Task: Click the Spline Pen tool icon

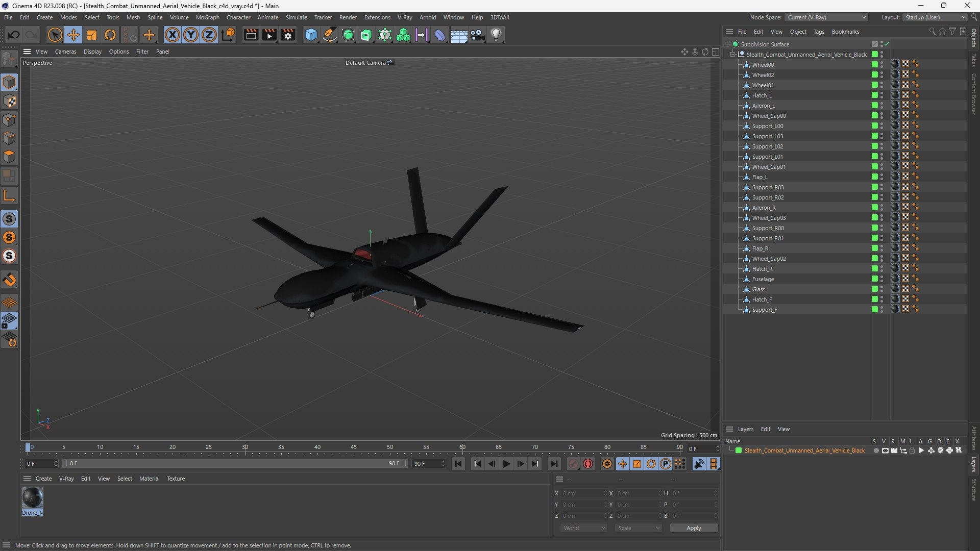Action: [x=330, y=35]
